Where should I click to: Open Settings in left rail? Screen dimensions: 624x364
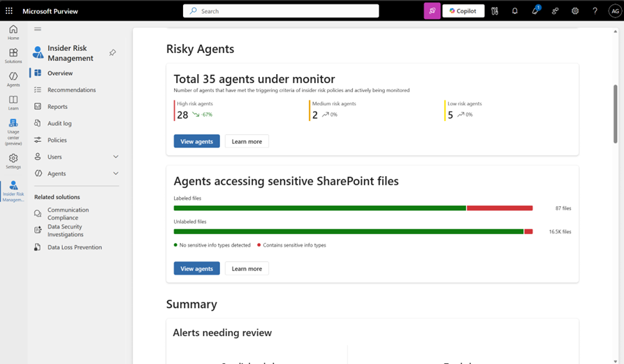pyautogui.click(x=13, y=161)
